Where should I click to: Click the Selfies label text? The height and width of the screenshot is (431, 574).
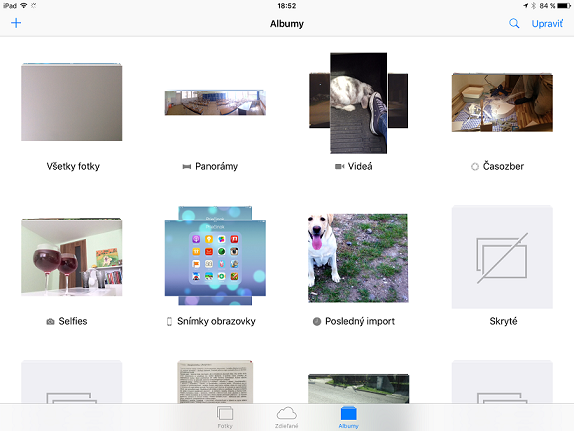click(73, 321)
